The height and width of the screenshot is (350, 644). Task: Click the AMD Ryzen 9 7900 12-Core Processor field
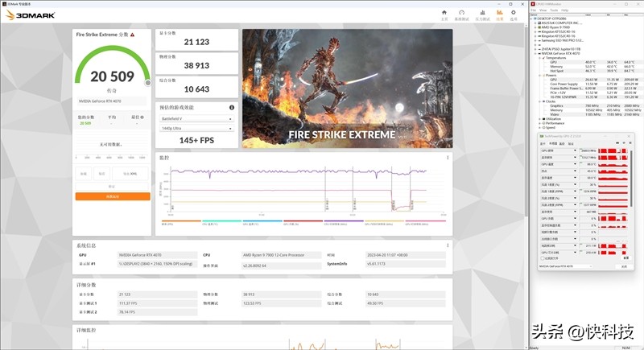281,255
